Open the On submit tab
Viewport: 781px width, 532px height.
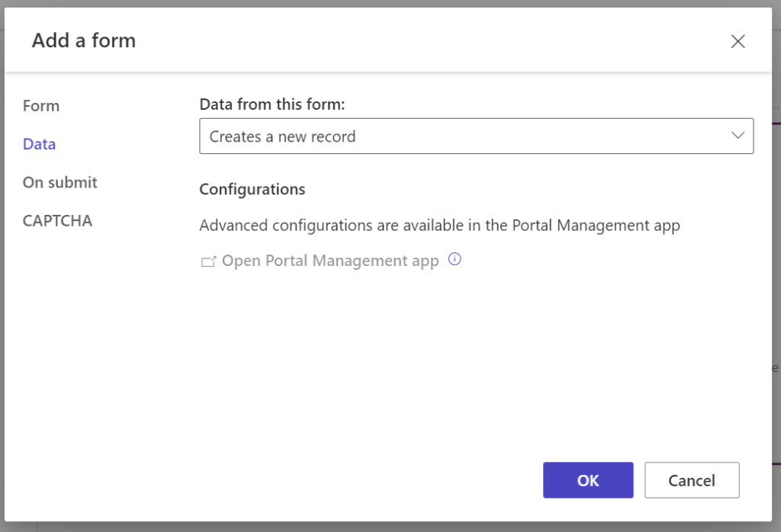pos(59,183)
